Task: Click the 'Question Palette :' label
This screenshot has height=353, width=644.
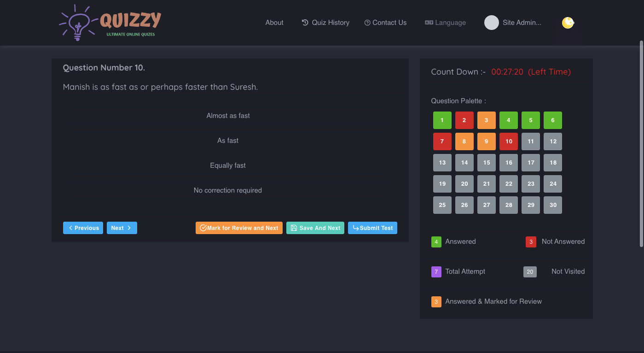Action: pos(458,101)
